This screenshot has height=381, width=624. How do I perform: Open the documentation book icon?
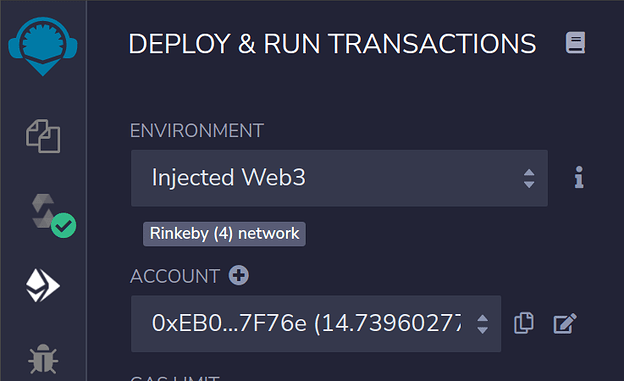(x=575, y=43)
